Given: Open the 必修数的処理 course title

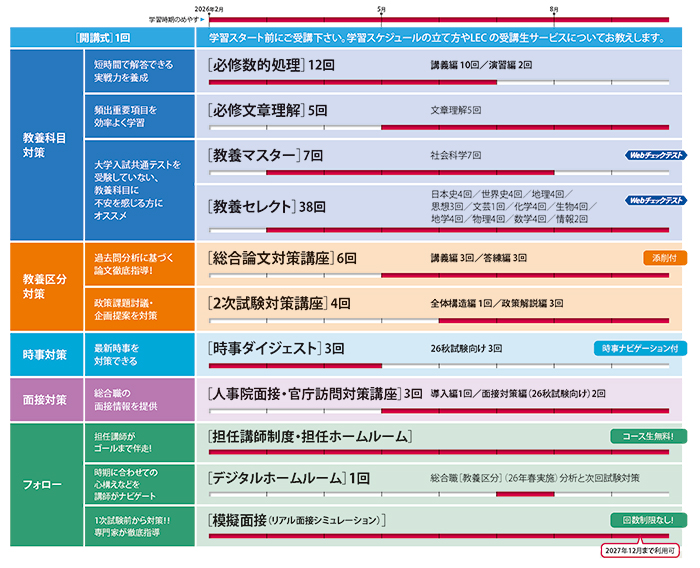Looking at the screenshot, I should coord(256,64).
